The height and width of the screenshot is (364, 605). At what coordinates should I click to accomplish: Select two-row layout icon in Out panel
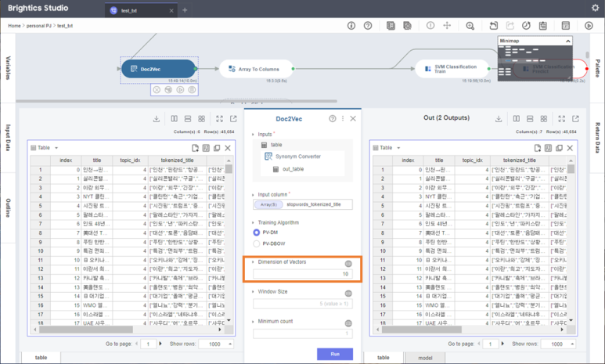530,119
